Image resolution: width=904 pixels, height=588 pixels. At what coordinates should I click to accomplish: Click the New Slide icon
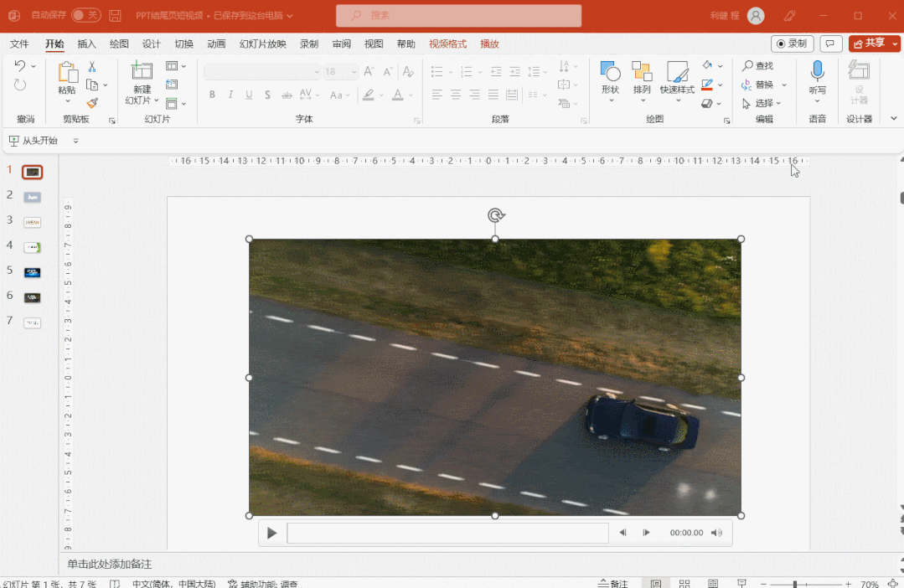click(142, 73)
